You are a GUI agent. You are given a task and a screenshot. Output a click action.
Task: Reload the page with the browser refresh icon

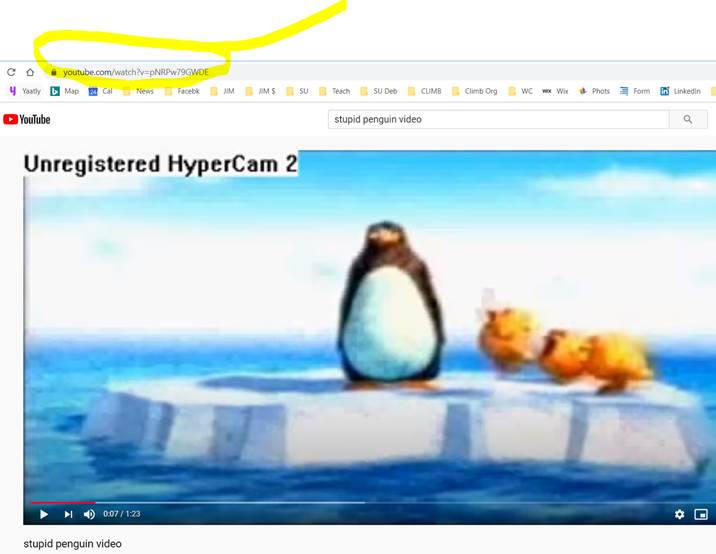pos(11,72)
